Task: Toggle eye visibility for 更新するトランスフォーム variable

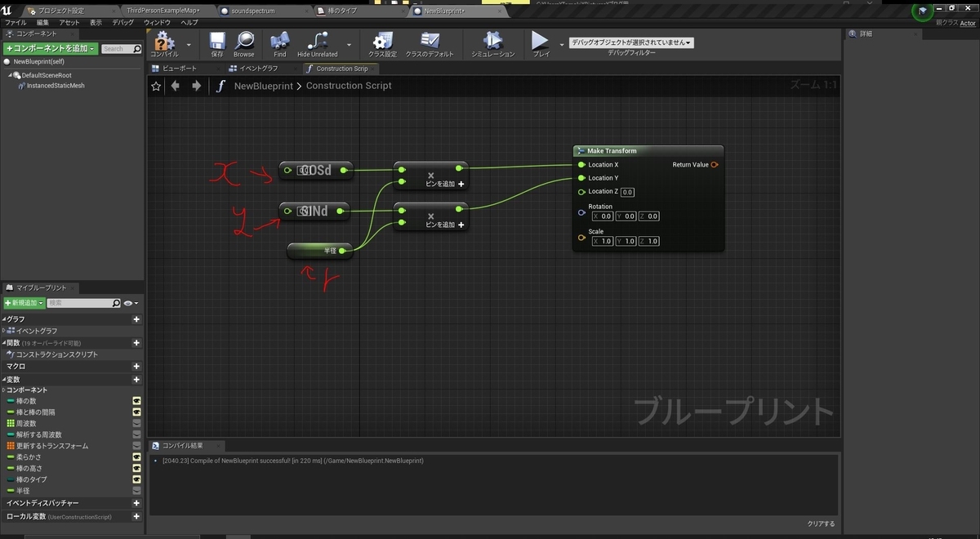Action: click(136, 446)
